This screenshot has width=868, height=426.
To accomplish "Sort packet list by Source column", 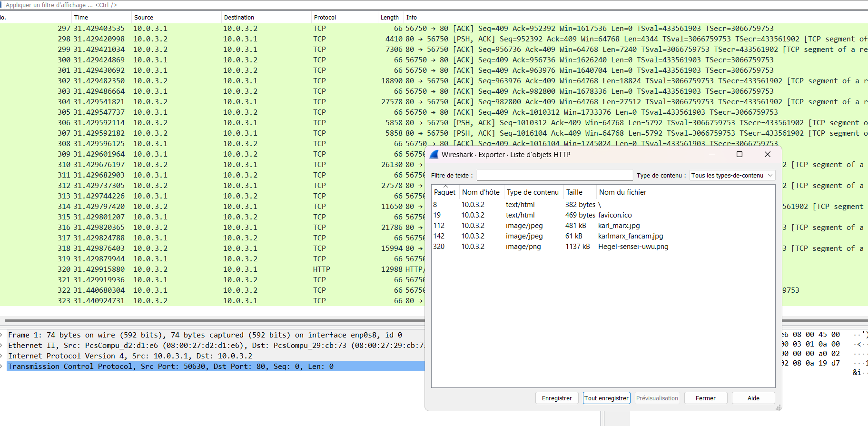I will pos(177,18).
